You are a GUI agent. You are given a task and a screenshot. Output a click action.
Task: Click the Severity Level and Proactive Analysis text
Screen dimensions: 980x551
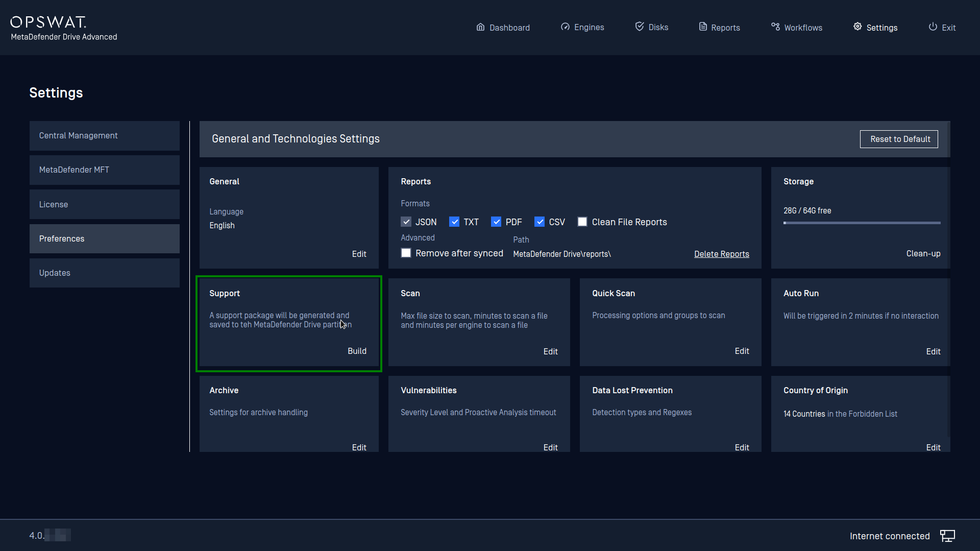[x=478, y=412]
